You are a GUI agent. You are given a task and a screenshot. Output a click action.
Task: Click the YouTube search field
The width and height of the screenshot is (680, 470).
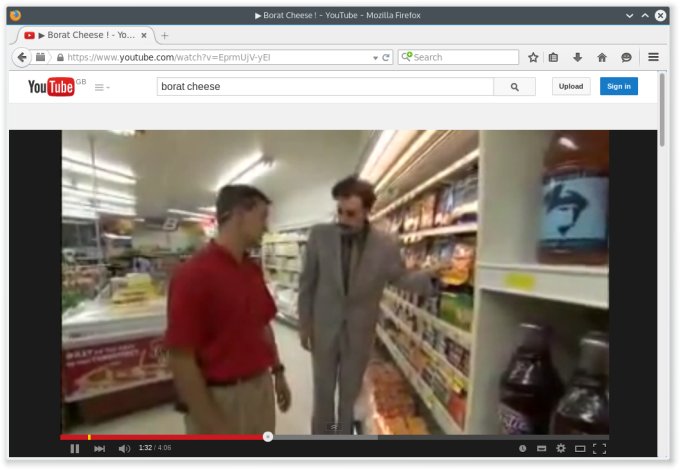[325, 87]
